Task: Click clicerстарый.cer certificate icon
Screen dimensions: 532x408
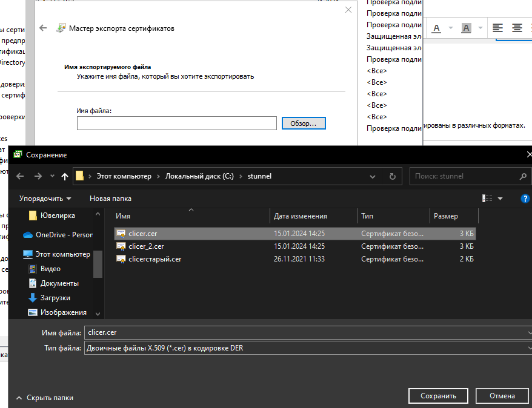Action: [121, 259]
